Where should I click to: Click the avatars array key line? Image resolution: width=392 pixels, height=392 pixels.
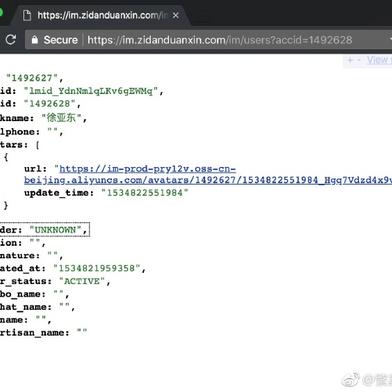pyautogui.click(x=19, y=145)
